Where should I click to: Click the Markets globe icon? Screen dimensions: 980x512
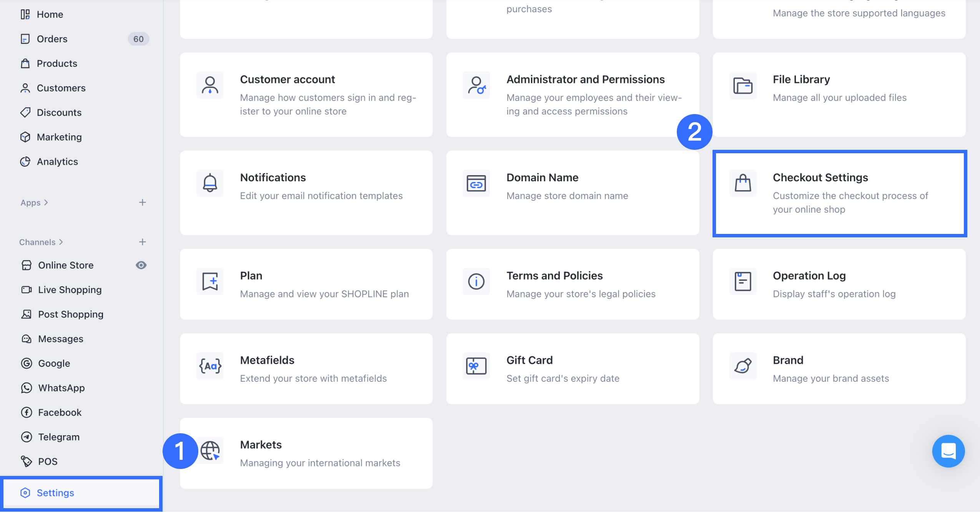click(211, 450)
